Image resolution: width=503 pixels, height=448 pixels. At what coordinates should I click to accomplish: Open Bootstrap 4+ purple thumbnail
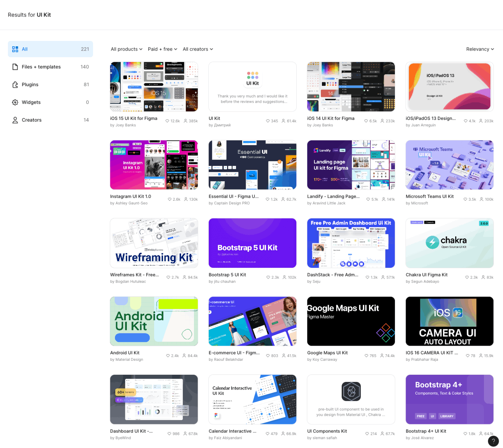pos(449,400)
